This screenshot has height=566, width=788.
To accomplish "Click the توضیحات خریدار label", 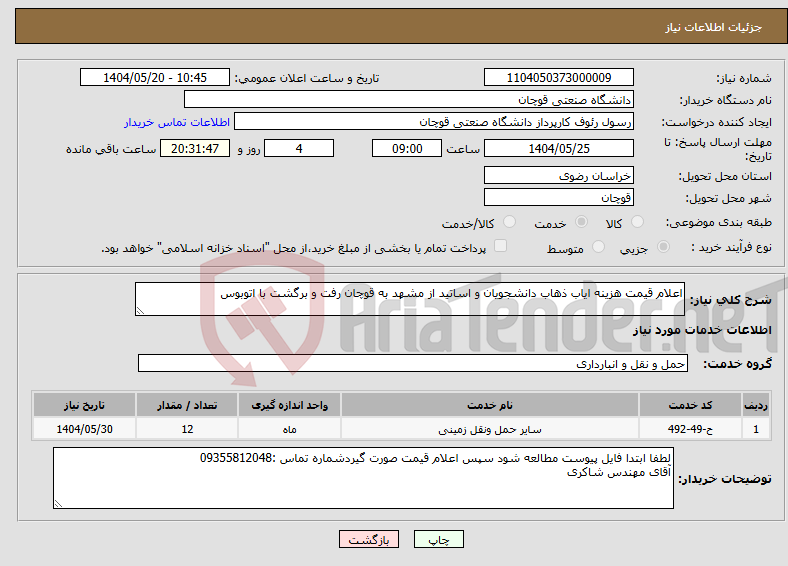I will 725,479.
